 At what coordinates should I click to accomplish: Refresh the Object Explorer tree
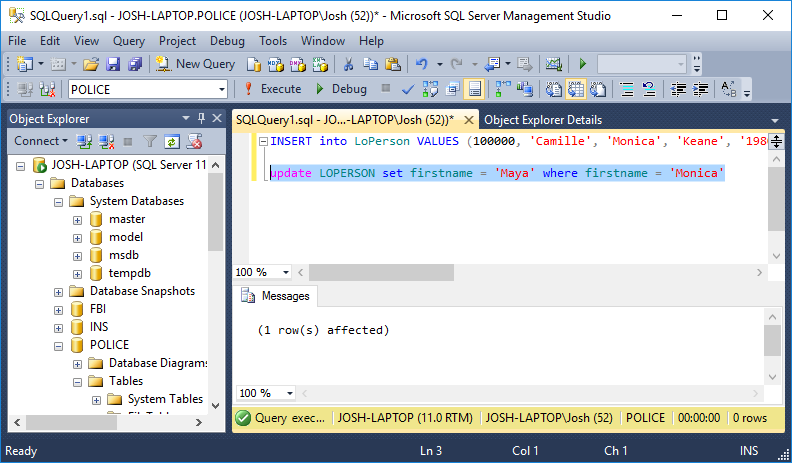[x=172, y=141]
